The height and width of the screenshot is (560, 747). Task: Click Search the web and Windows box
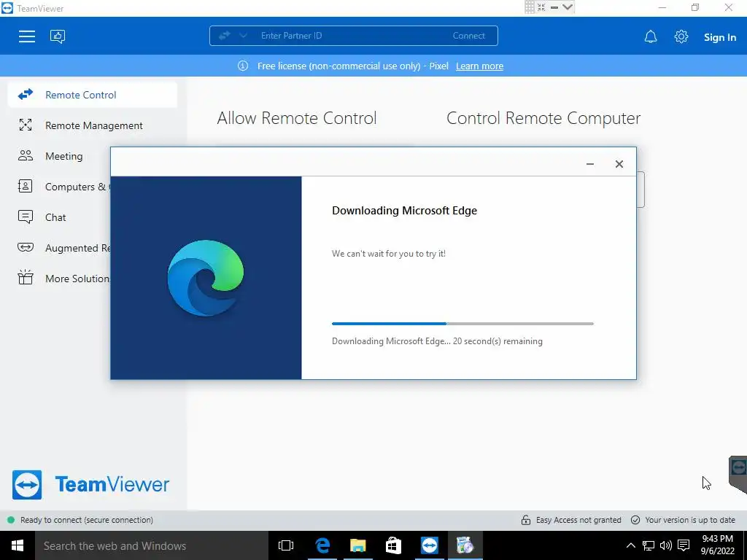coord(152,545)
